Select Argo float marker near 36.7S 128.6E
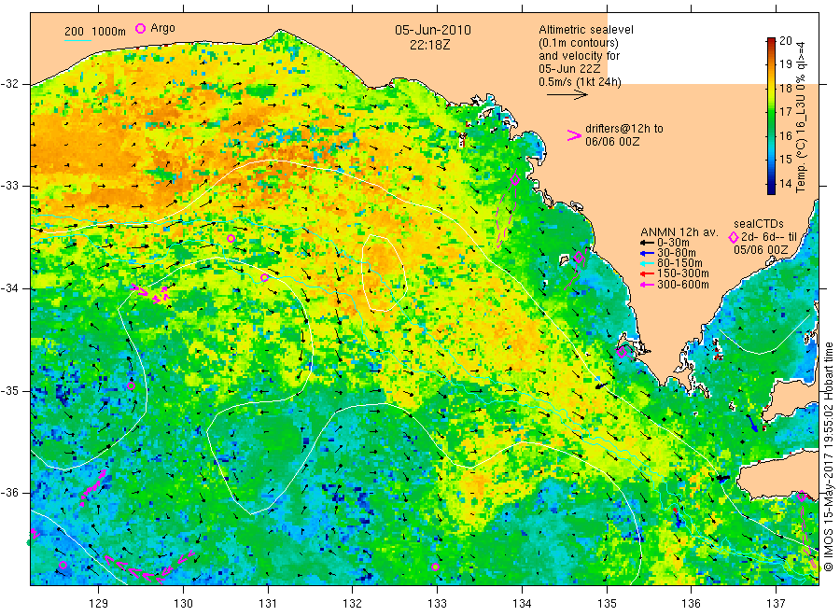The image size is (840, 616). (63, 565)
